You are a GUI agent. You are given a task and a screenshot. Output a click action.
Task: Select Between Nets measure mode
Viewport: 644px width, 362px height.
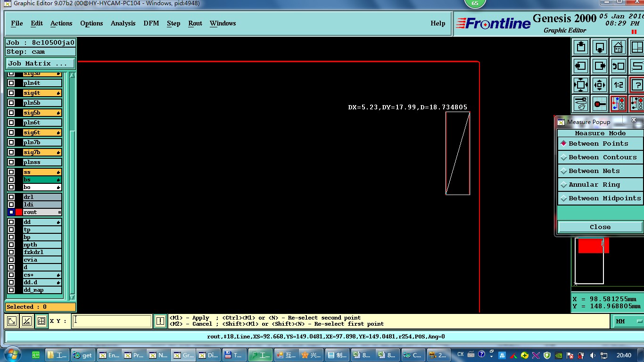click(600, 171)
